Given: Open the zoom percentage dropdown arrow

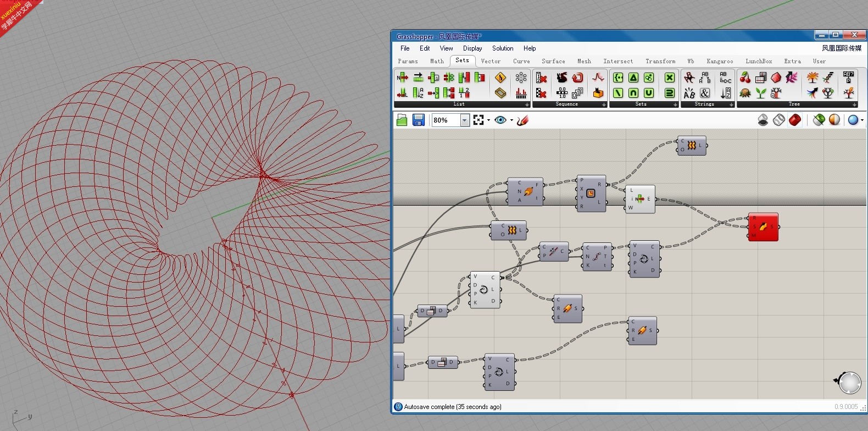Looking at the screenshot, I should pos(465,120).
